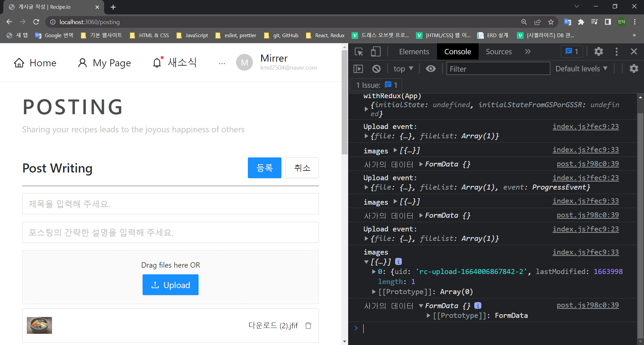This screenshot has width=644, height=345.
Task: Click the console Filter input
Action: (x=498, y=69)
